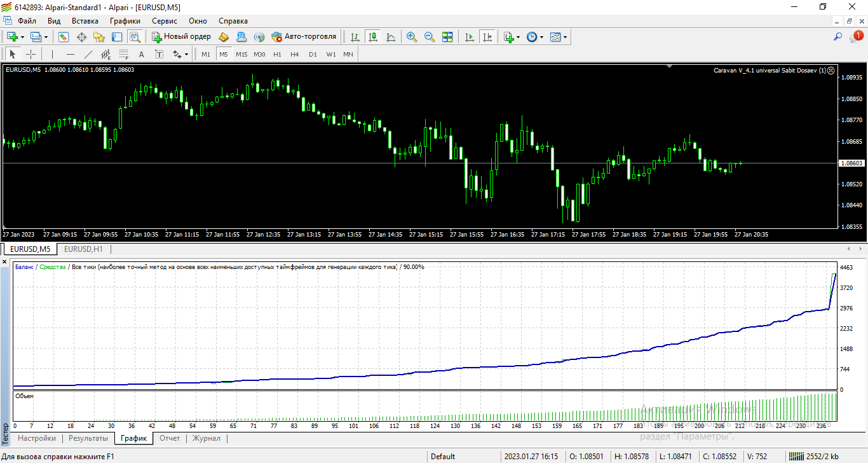
Task: Switch chart to candlesticks type
Action: (x=373, y=37)
